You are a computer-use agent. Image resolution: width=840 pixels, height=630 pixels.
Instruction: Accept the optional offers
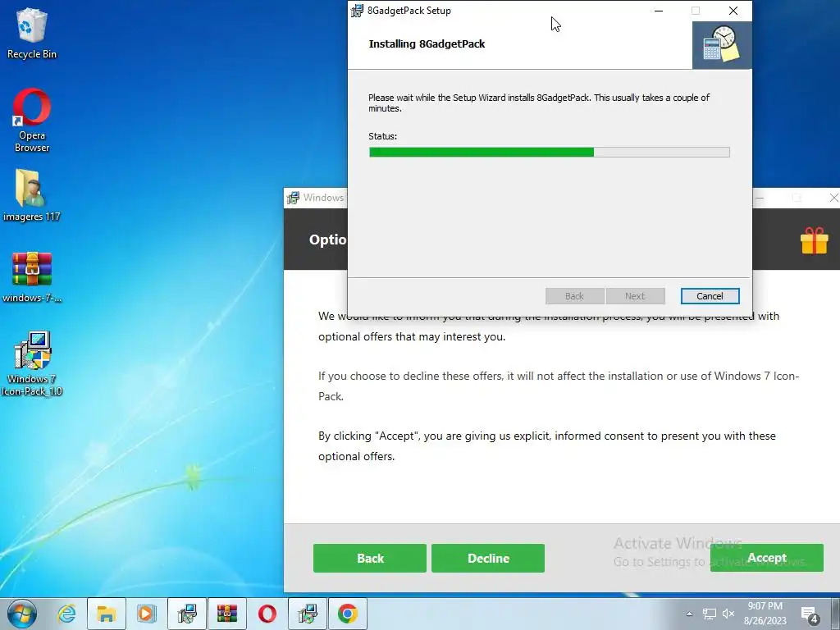click(767, 558)
